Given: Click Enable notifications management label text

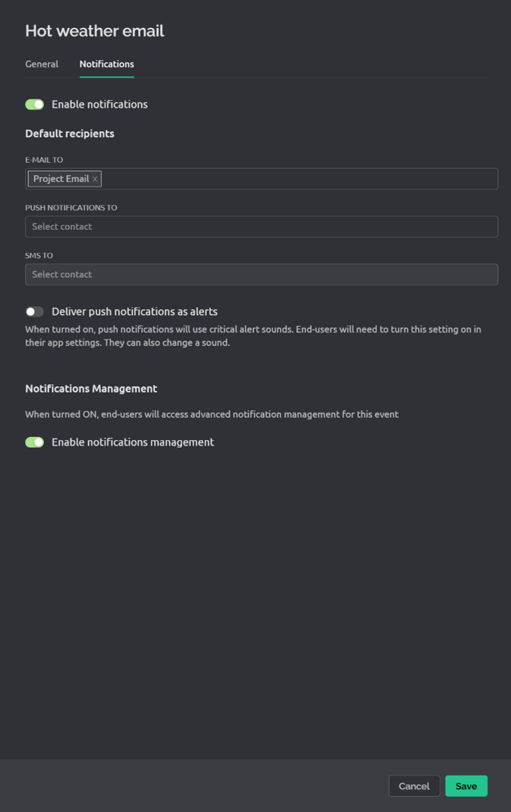Looking at the screenshot, I should (133, 442).
